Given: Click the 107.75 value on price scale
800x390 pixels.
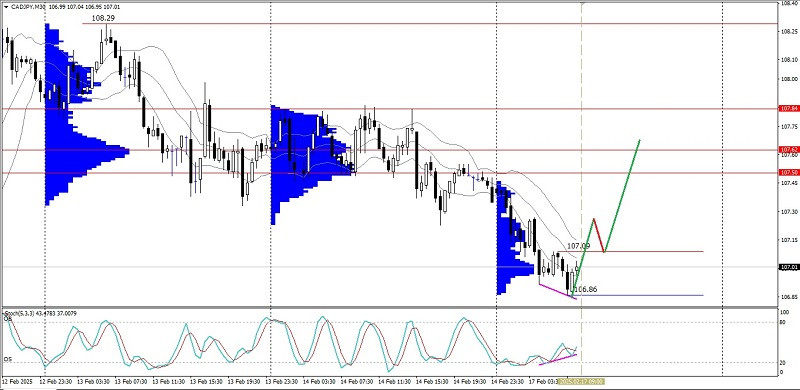Looking at the screenshot, I should (x=788, y=126).
